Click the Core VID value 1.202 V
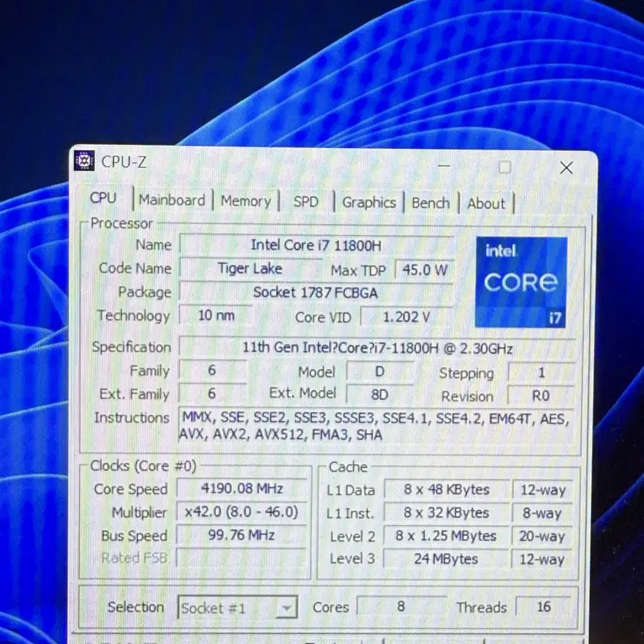The height and width of the screenshot is (644, 644). click(406, 317)
